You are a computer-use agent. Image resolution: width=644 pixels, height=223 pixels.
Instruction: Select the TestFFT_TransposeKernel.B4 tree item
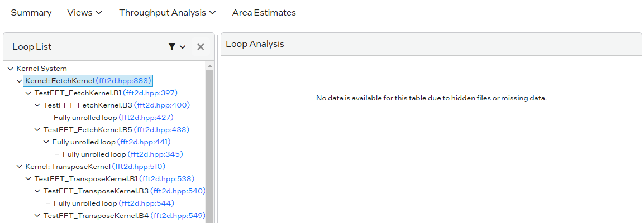click(96, 216)
